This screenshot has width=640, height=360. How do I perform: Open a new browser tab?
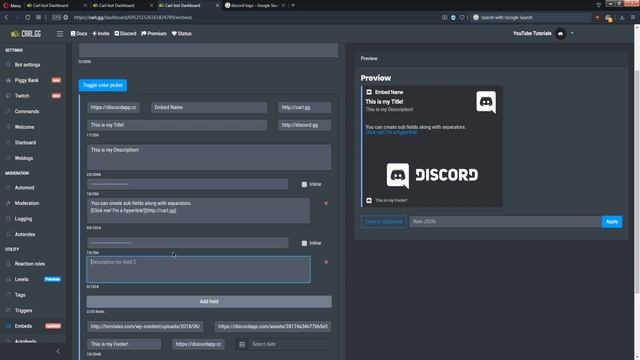pos(293,5)
